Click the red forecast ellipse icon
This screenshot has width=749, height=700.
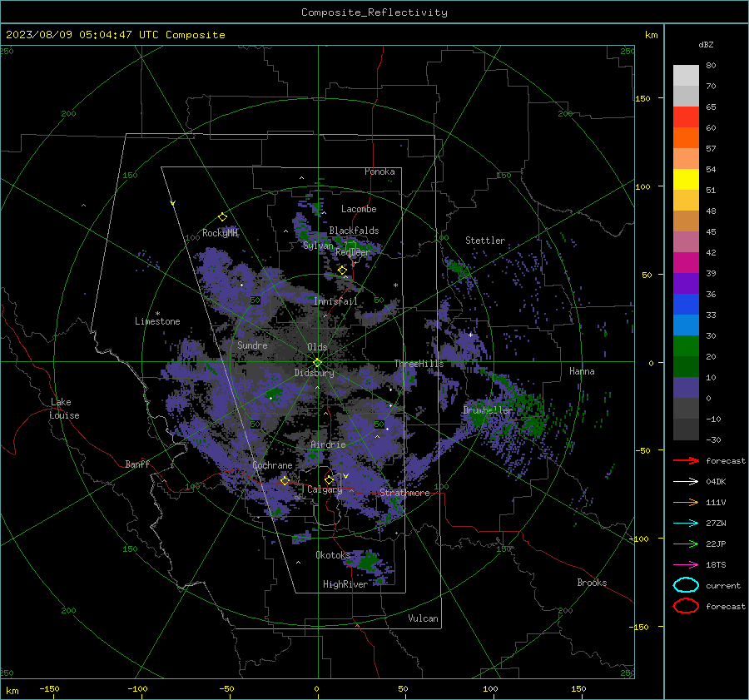(x=686, y=606)
